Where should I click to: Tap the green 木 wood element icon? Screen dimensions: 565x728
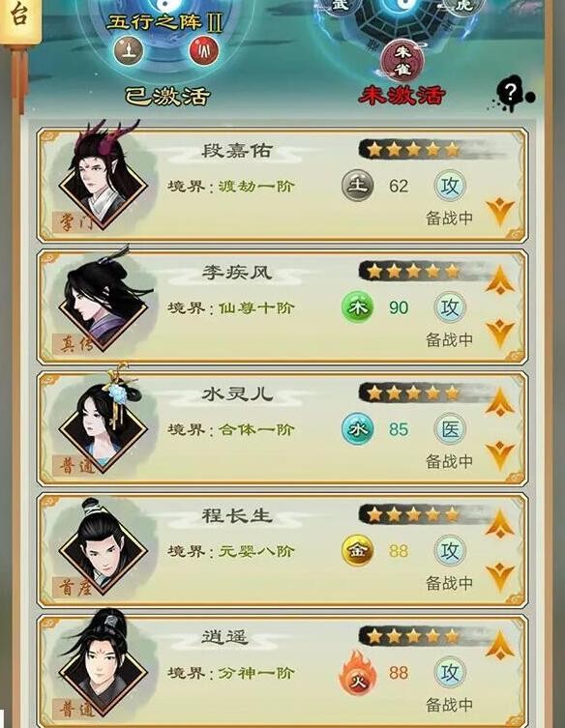[358, 307]
